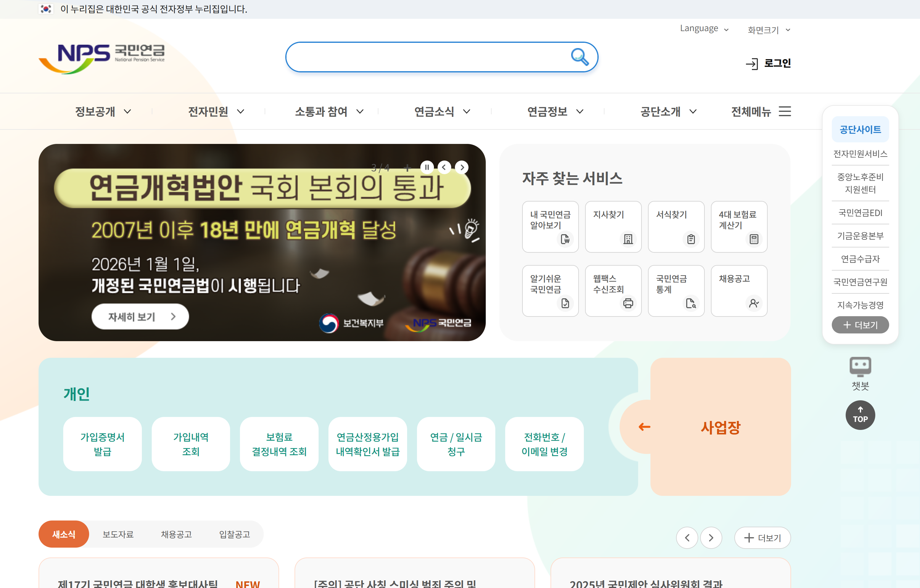Click the magnifier search icon
Image resolution: width=920 pixels, height=588 pixels.
click(579, 57)
